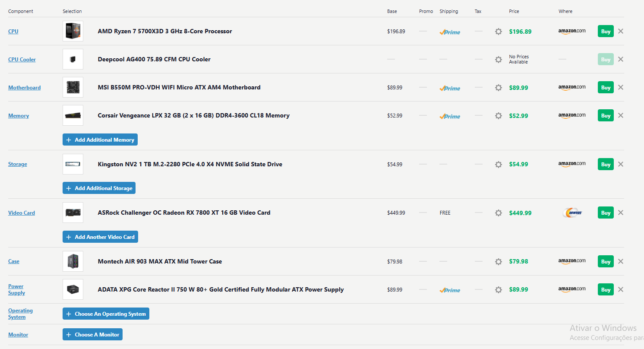Screen dimensions: 644x349
Task: Open settings gear for CPU Cooler row
Action: pos(499,60)
